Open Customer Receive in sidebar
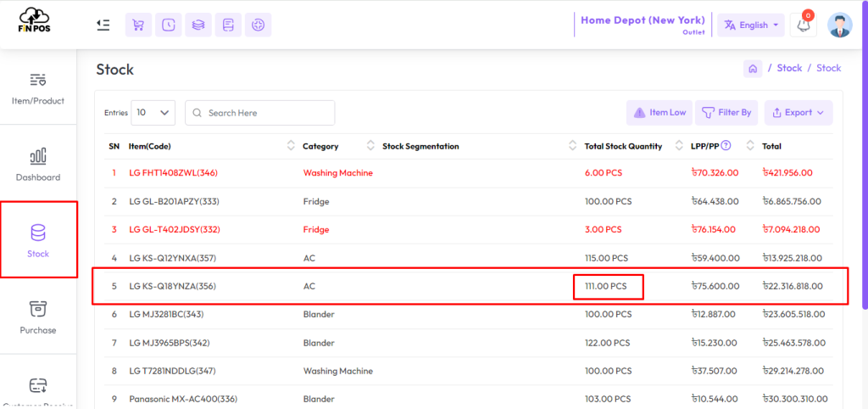 (38, 392)
